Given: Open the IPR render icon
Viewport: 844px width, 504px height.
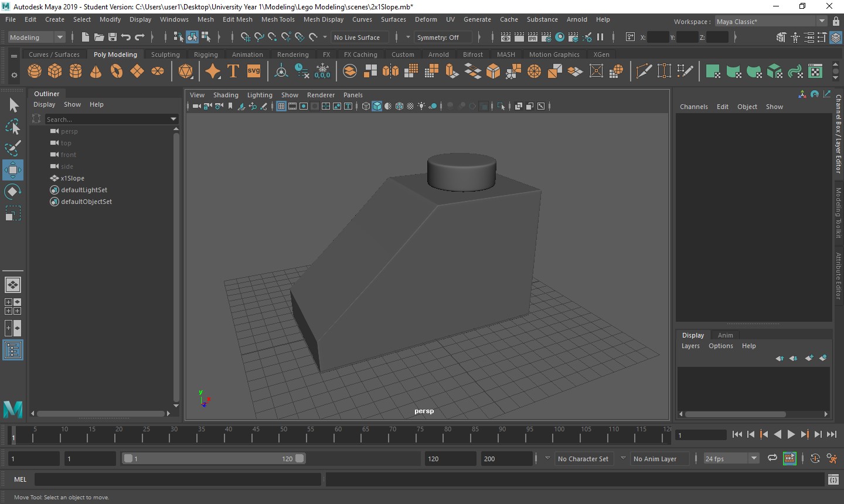Looking at the screenshot, I should 532,38.
